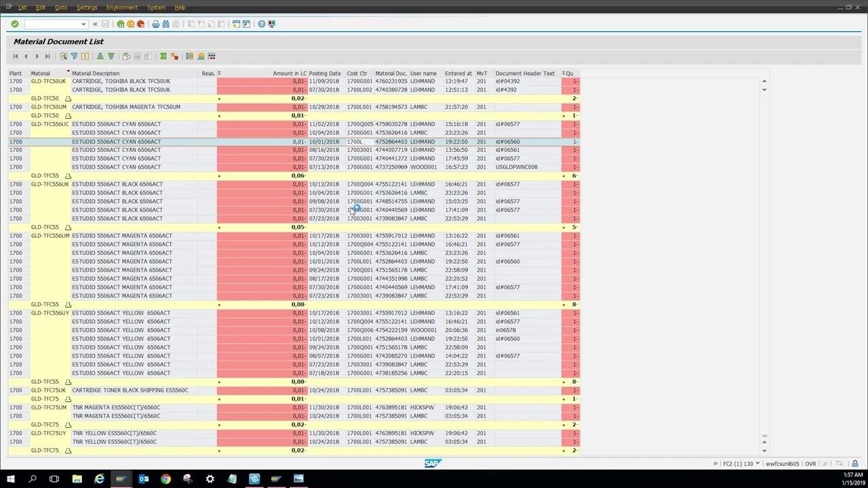Click the Generate Shortcut icon
The width and height of the screenshot is (868, 488).
246,24
